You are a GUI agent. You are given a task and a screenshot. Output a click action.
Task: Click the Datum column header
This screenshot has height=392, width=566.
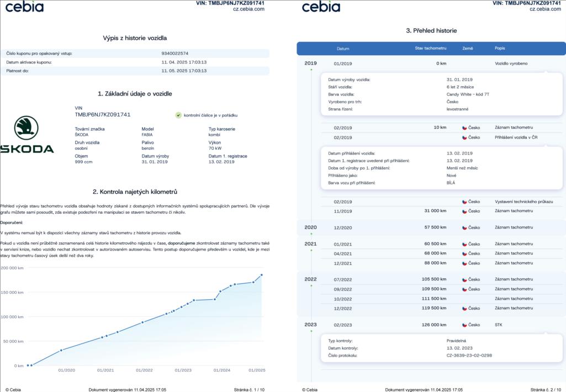click(x=343, y=49)
